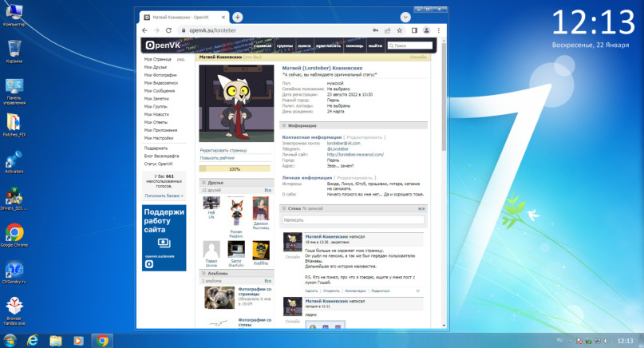Image resolution: width=644 pixels, height=348 pixels.
Task: Click the 100% profile rating progress bar
Action: (235, 168)
